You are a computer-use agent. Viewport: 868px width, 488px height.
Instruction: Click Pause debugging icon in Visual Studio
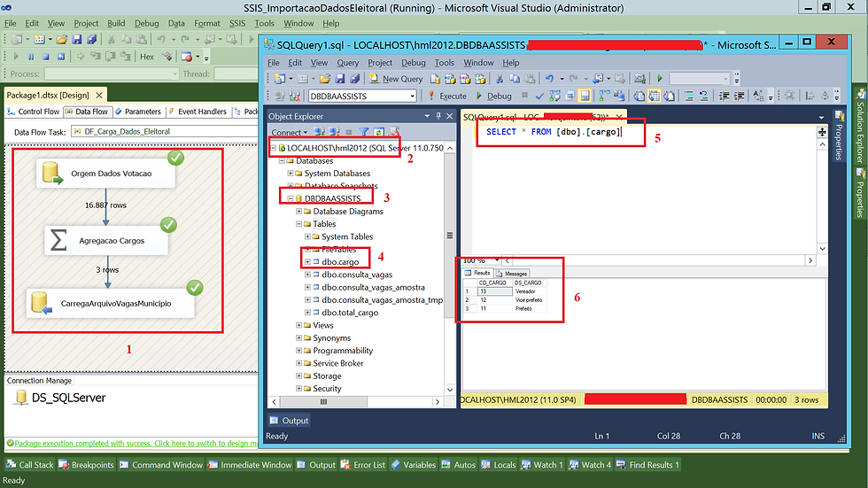(x=31, y=57)
